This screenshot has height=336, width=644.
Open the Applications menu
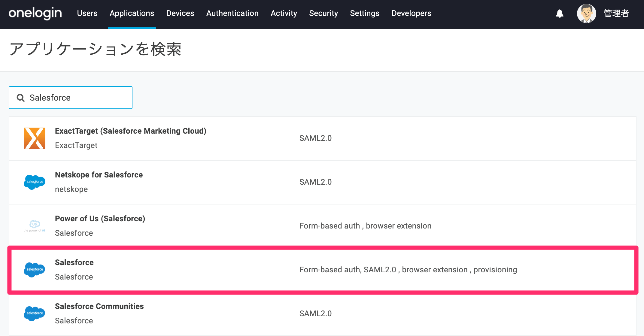pyautogui.click(x=132, y=13)
